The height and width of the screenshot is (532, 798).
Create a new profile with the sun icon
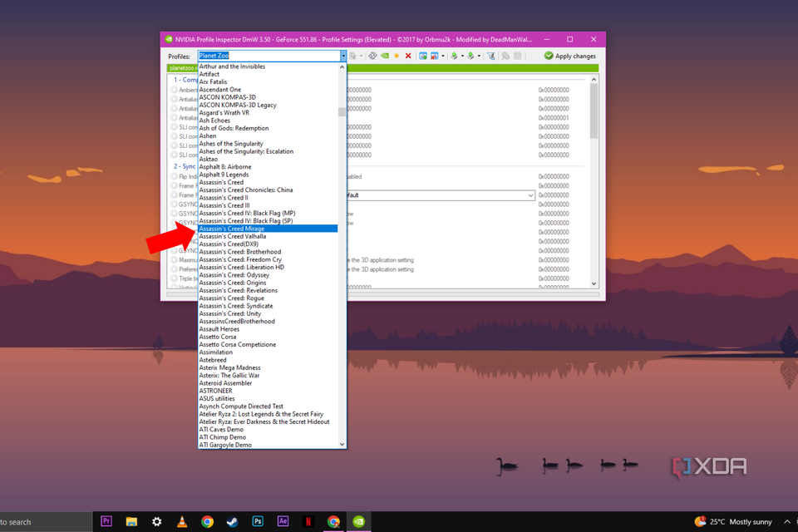[397, 54]
